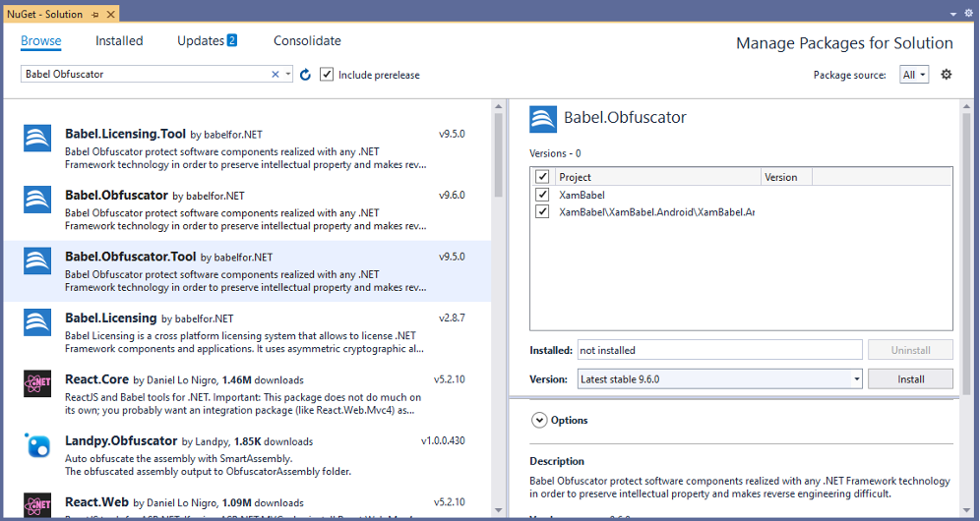Click details pane scroll up arrow
This screenshot has width=980, height=521.
(x=966, y=106)
